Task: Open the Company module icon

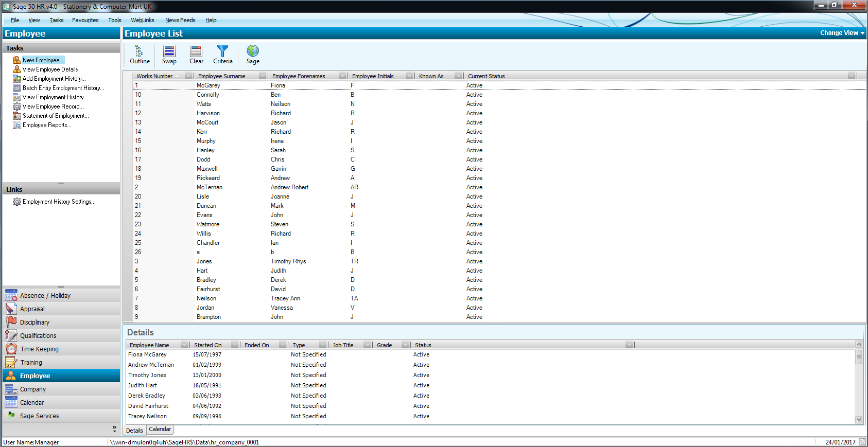Action: point(11,389)
